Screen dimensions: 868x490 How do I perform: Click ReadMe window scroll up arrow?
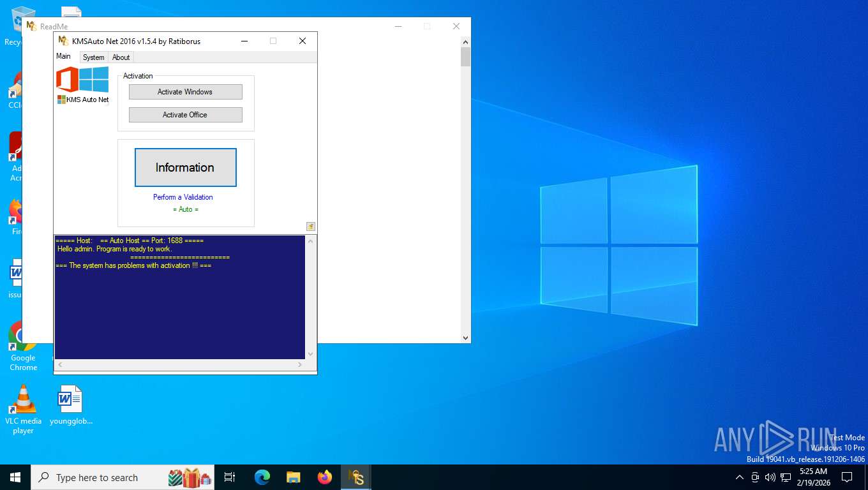(x=465, y=42)
